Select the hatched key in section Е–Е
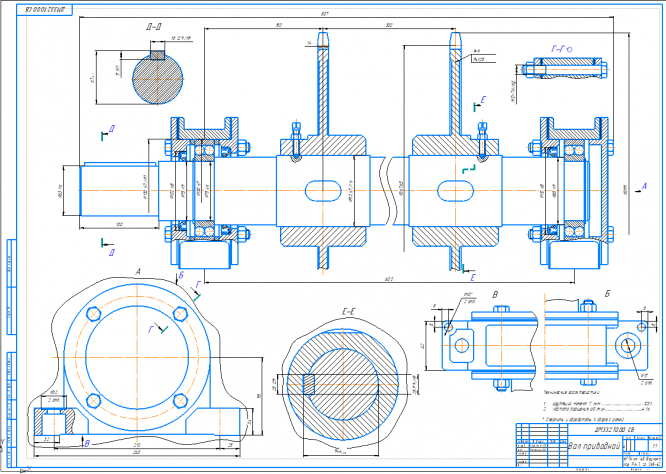This screenshot has height=474, width=666. pos(308,384)
